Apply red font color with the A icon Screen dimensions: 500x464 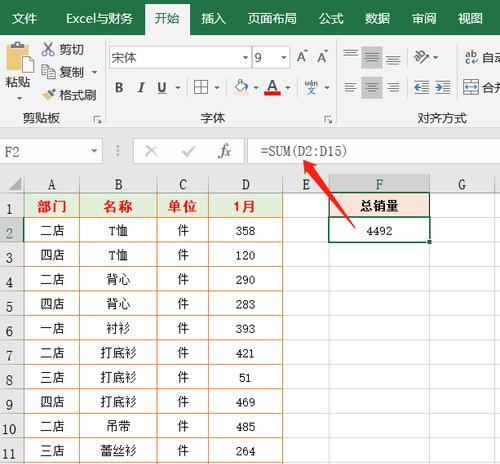[x=272, y=87]
